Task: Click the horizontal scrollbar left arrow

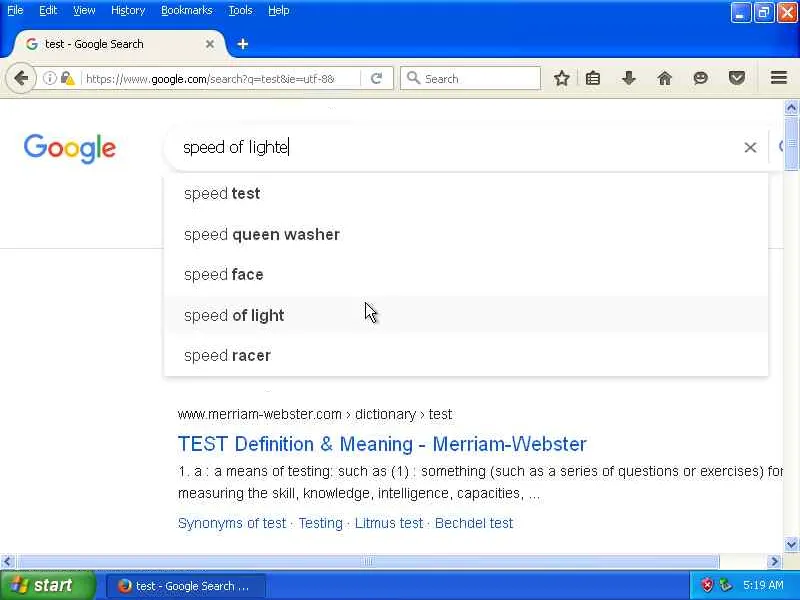Action: coord(7,562)
